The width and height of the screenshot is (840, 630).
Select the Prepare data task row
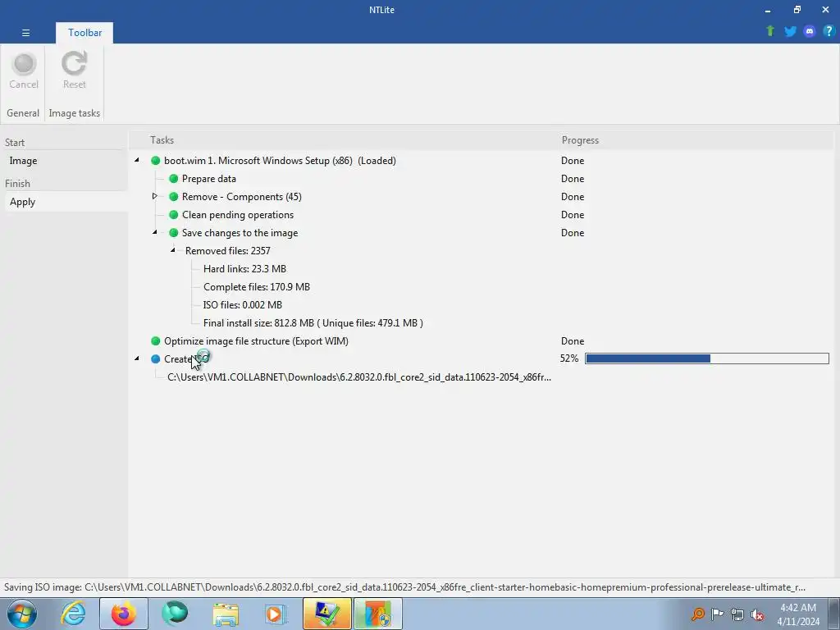click(209, 178)
